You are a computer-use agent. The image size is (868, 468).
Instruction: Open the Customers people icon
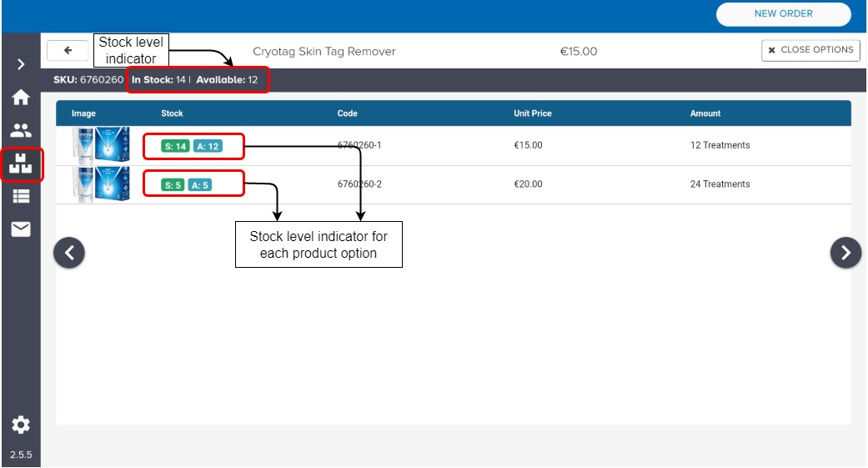click(21, 130)
